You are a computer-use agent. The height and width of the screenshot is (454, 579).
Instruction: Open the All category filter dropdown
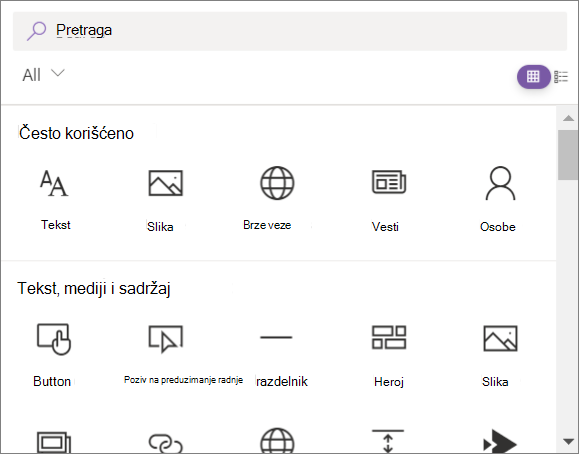tap(44, 75)
